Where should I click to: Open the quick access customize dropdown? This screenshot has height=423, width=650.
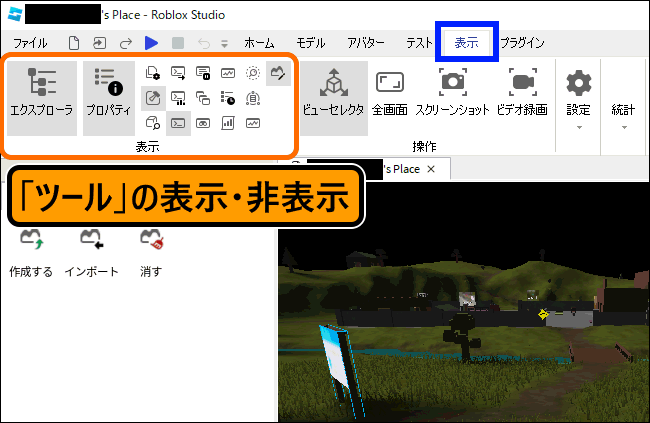224,43
